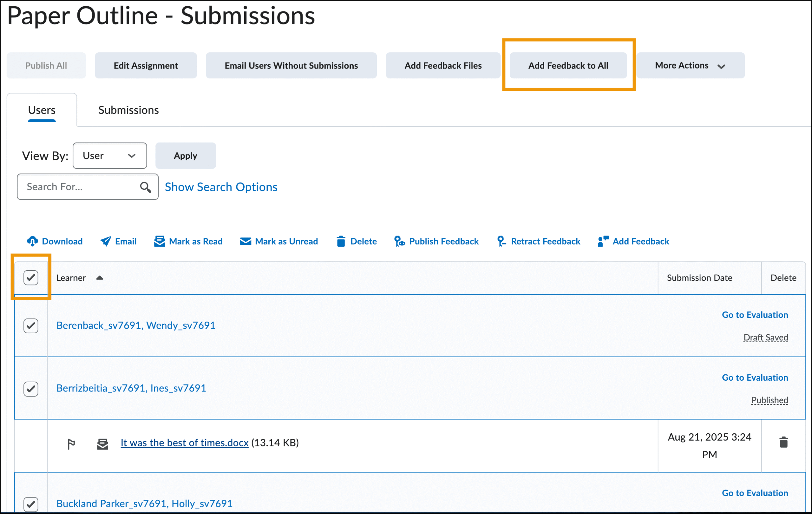This screenshot has height=514, width=812.
Task: Sort by Learner column arrow
Action: pos(100,278)
